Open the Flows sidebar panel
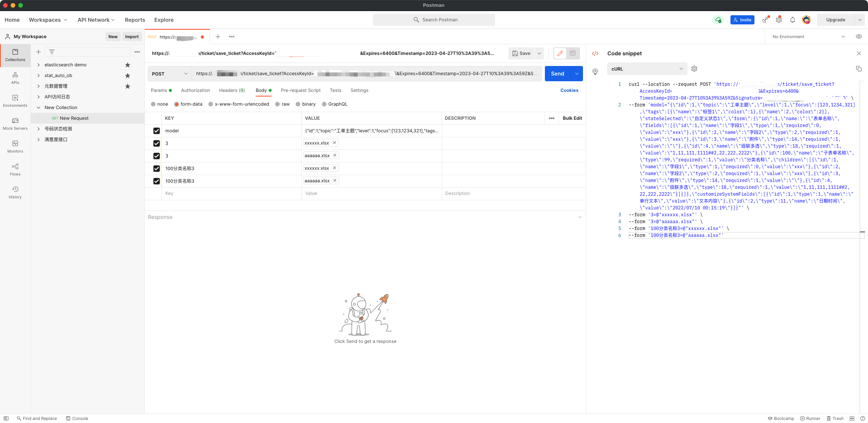The height and width of the screenshot is (423, 868). (x=15, y=170)
